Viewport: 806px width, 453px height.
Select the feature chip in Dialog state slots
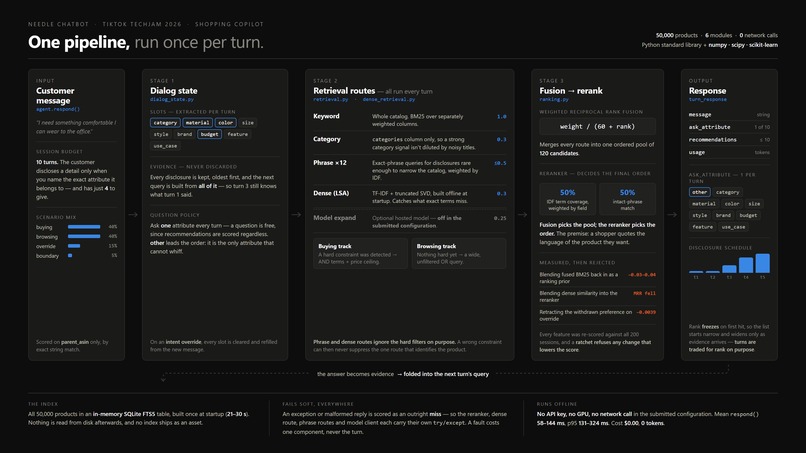237,134
